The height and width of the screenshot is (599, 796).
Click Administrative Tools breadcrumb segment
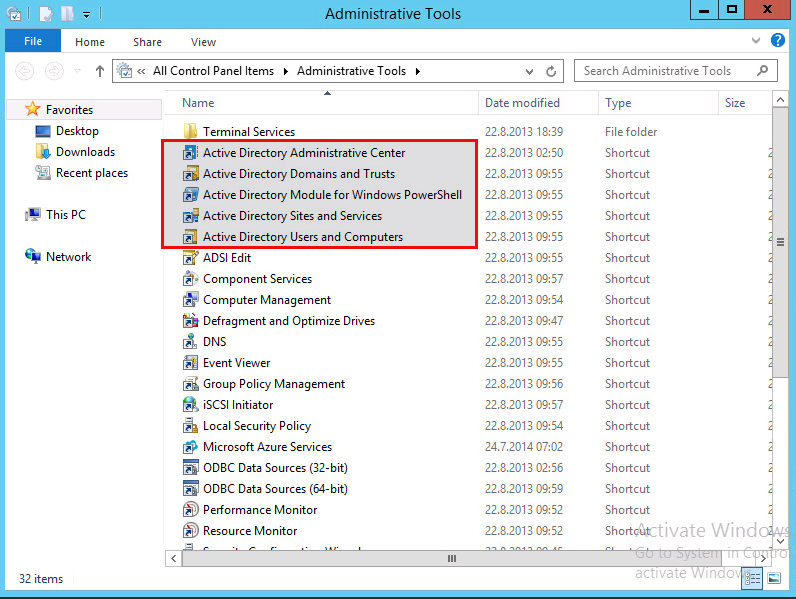[351, 71]
